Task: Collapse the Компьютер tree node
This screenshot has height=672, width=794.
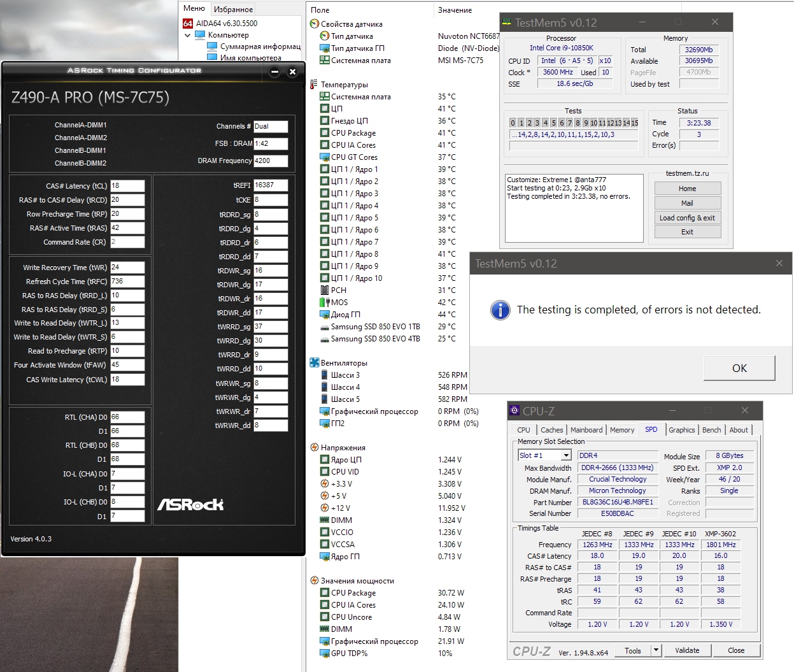Action: [x=188, y=36]
